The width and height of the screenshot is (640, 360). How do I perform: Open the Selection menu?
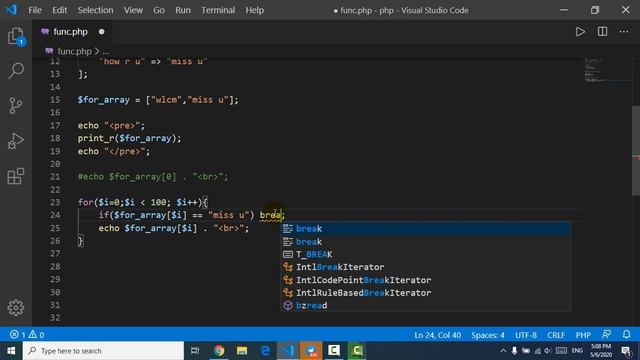point(96,10)
